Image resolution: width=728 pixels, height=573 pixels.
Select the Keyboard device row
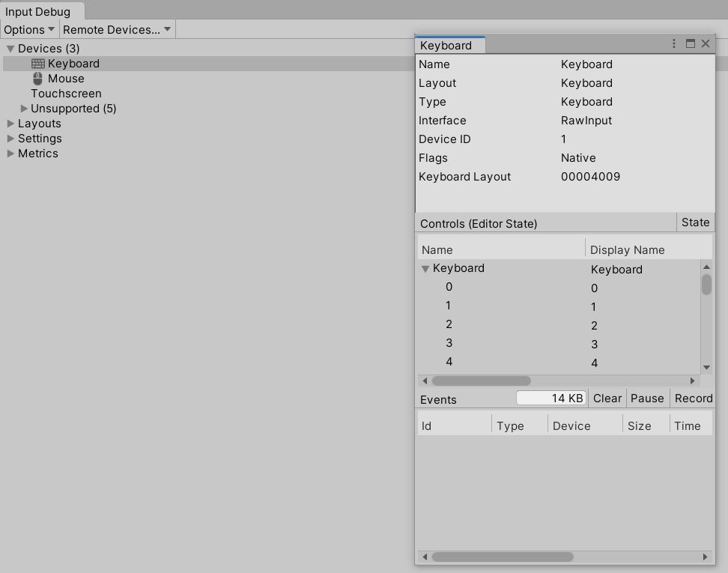(208, 64)
